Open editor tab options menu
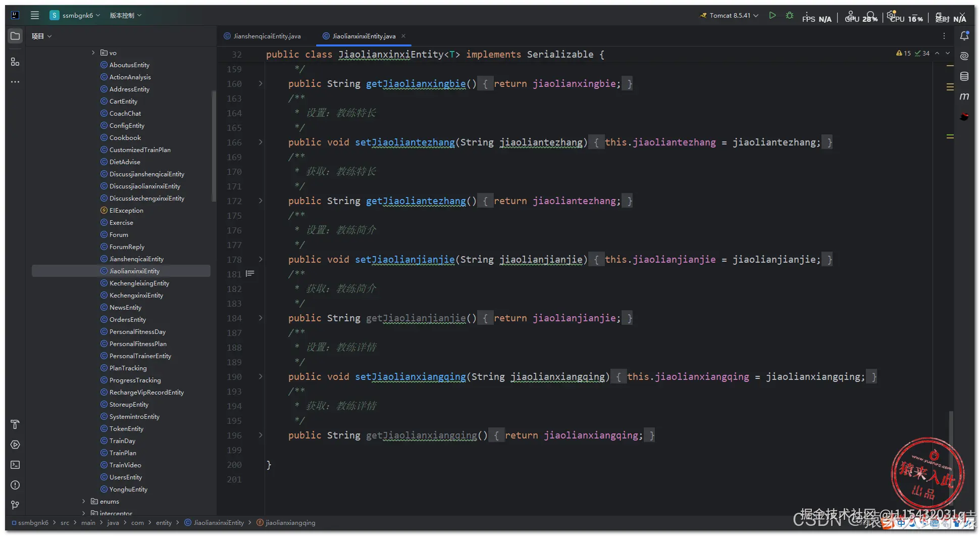 [x=944, y=36]
